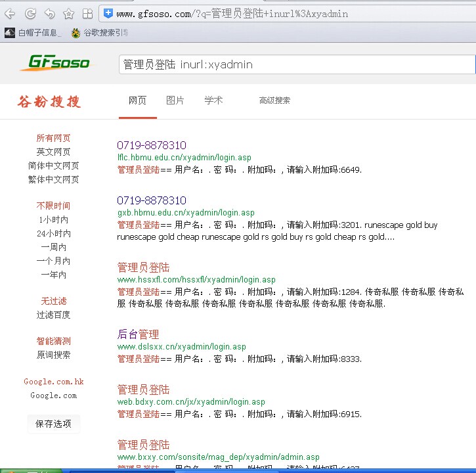
Task: Click the browser back arrow
Action: point(10,14)
